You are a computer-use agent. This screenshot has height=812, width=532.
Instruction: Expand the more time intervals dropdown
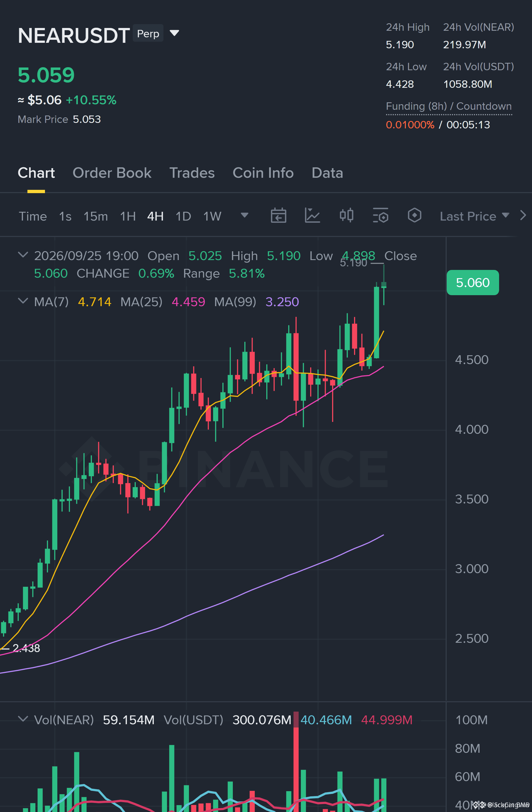point(244,215)
